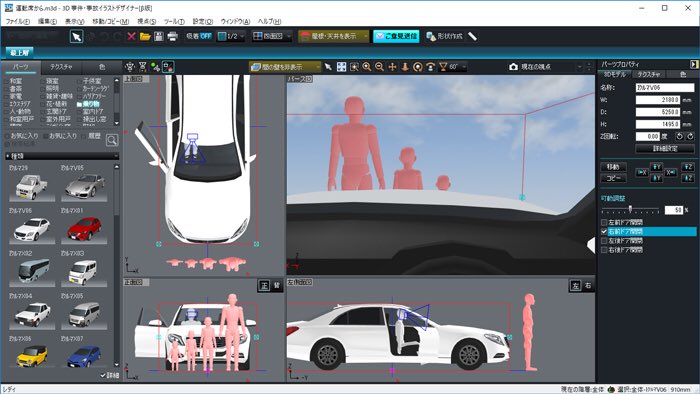Click the ruler measurement icon
Image resolution: width=700 pixels, height=394 pixels.
tap(472, 36)
